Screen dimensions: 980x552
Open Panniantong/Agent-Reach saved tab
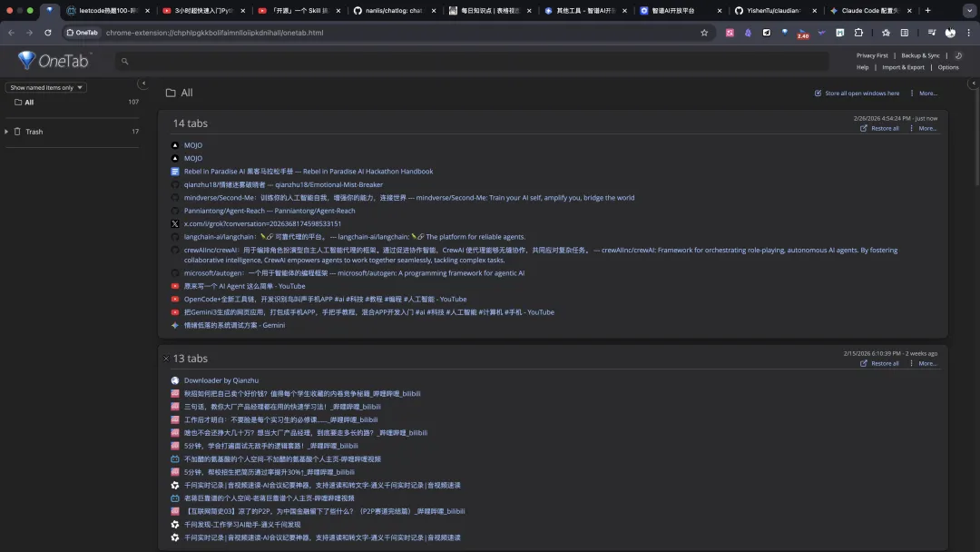coord(269,211)
